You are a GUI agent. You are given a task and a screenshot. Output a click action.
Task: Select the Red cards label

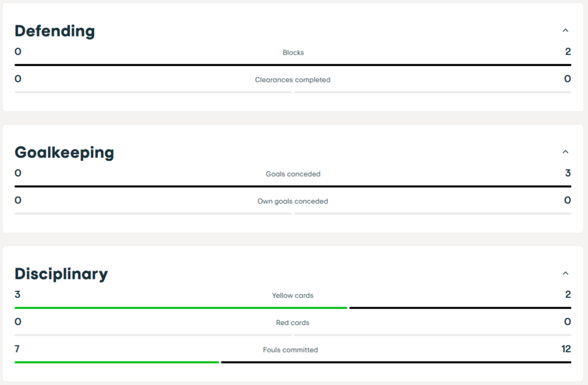click(293, 323)
